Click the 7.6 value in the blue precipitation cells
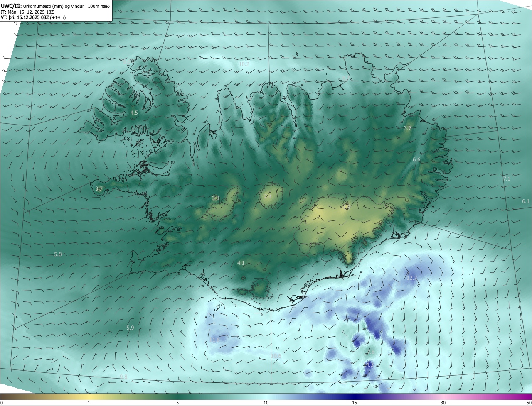The height and width of the screenshot is (406, 532). tap(371, 351)
